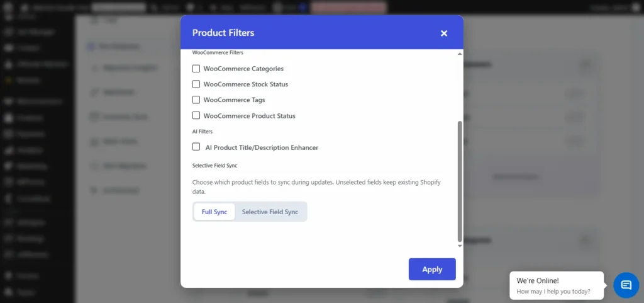Viewport: 644px width, 303px height.
Task: Click the "Product Filters" dialog title
Action: [x=223, y=33]
